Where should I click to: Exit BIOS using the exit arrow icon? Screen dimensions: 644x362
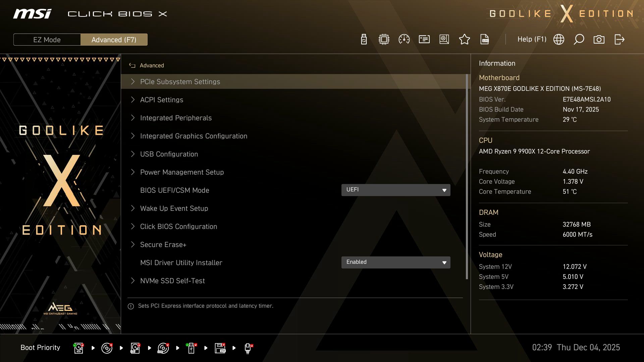click(620, 39)
